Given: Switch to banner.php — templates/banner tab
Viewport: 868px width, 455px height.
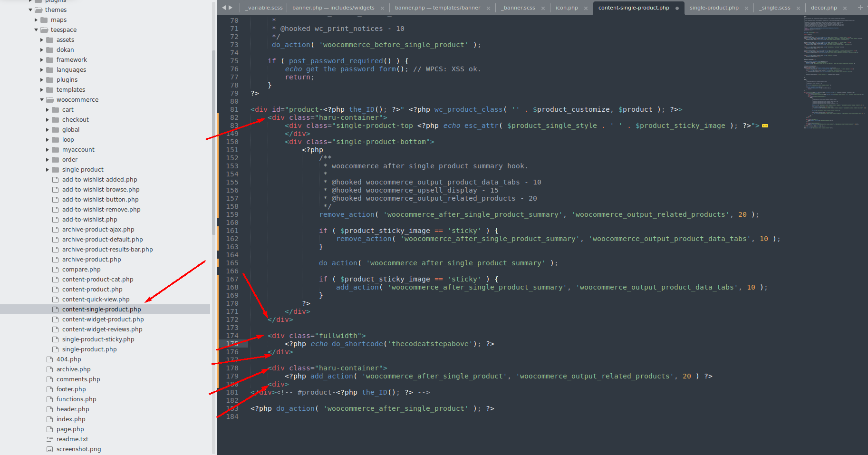Looking at the screenshot, I should [x=437, y=8].
